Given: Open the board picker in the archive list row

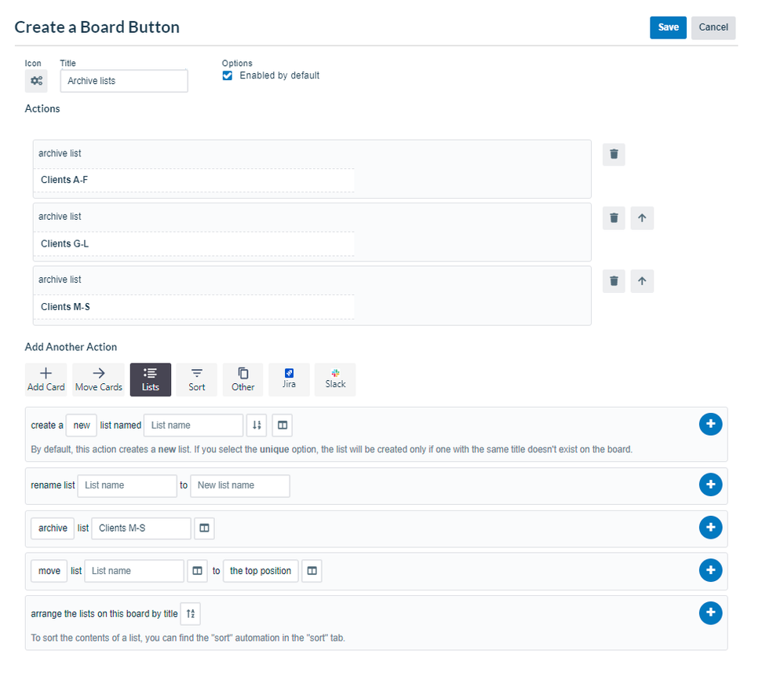Looking at the screenshot, I should click(204, 528).
